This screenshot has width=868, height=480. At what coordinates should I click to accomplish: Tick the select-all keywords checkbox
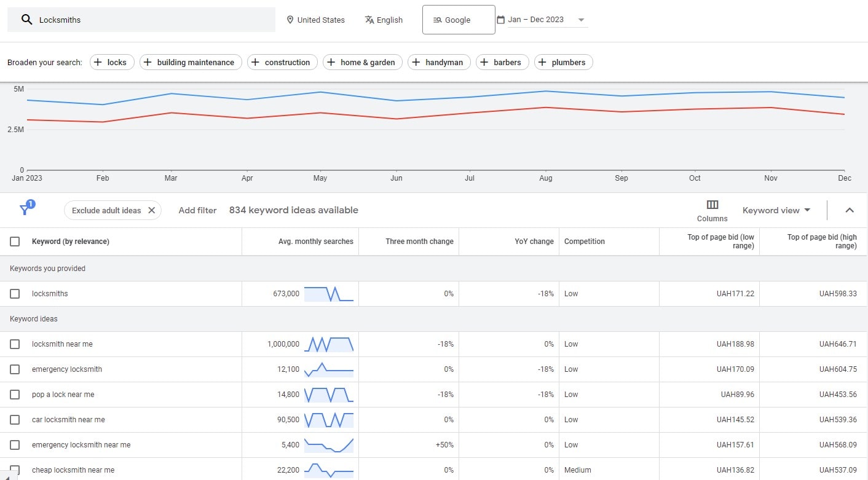pos(15,242)
